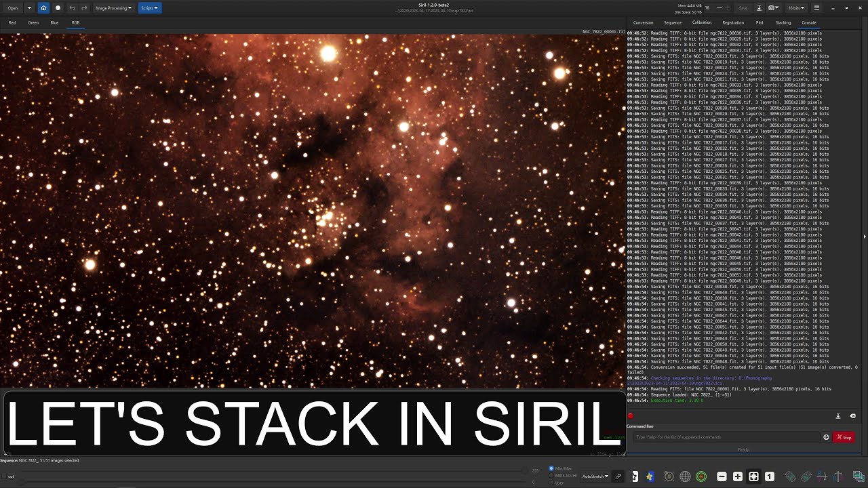This screenshot has width=868, height=488.
Task: Click the mirror horizontal icon
Action: pyautogui.click(x=823, y=476)
